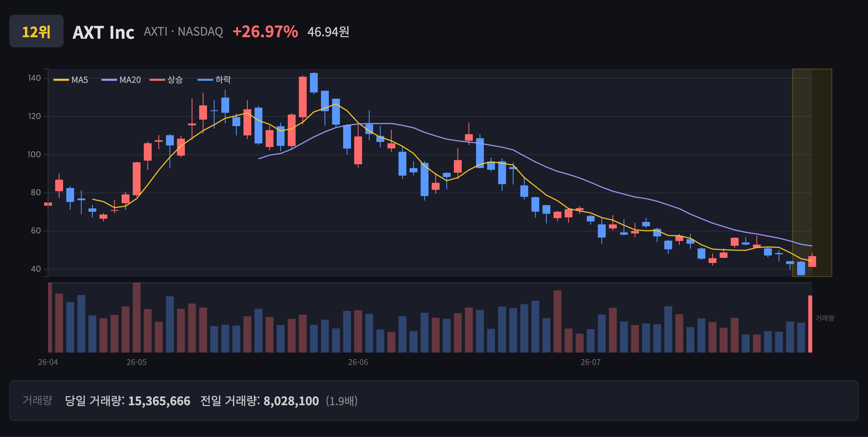
Task: Click the 100 price axis label
Action: pos(34,155)
